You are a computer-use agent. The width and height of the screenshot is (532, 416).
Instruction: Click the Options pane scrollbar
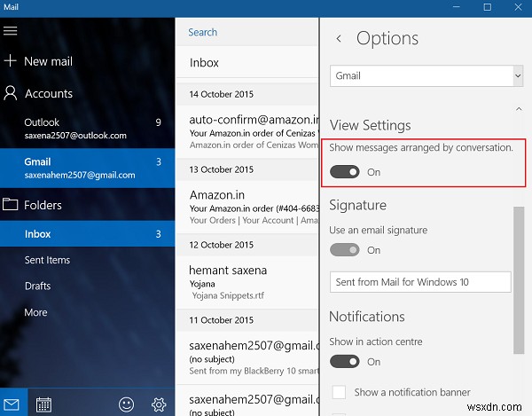[x=519, y=280]
